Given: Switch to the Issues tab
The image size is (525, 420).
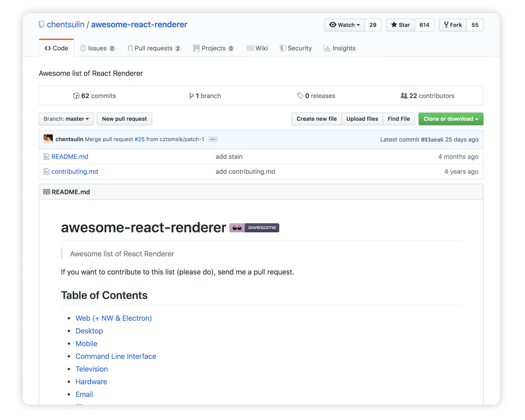Looking at the screenshot, I should (98, 48).
